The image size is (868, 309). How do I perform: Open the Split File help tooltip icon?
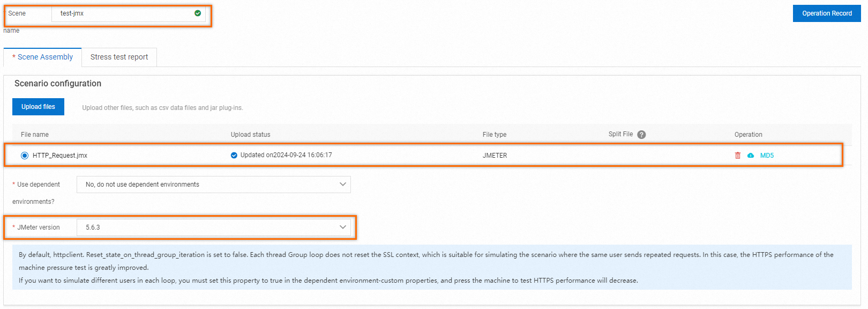641,135
